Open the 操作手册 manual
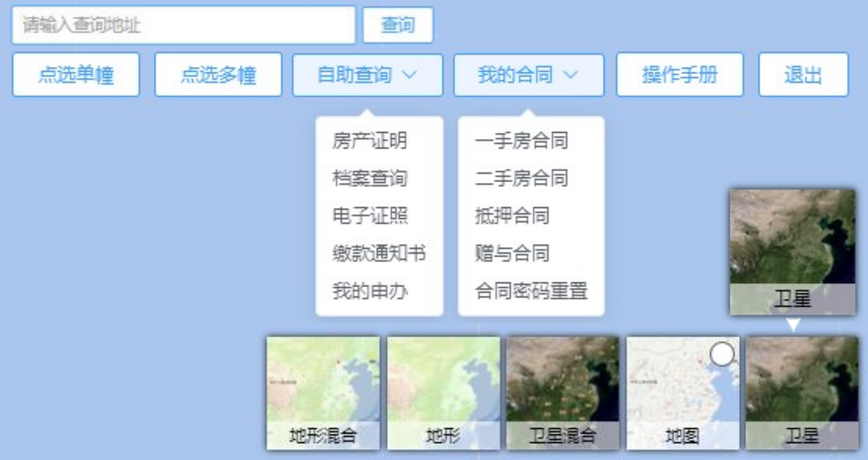 coord(679,75)
